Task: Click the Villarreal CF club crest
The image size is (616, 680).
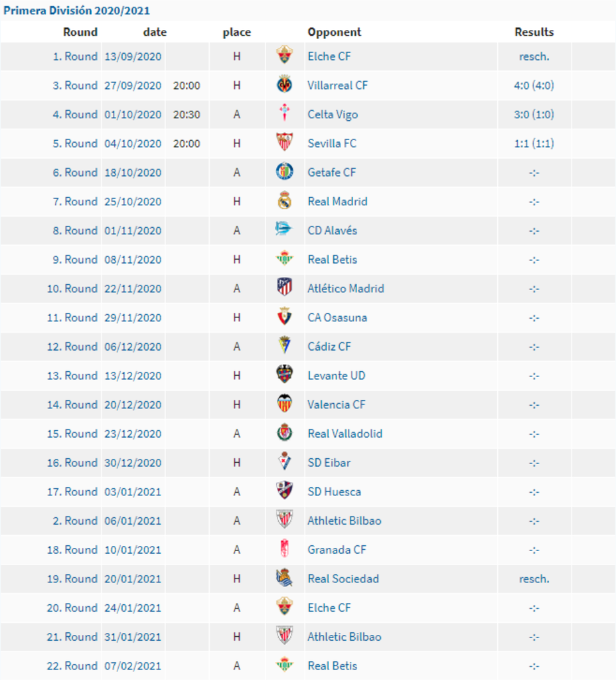Action: point(285,85)
